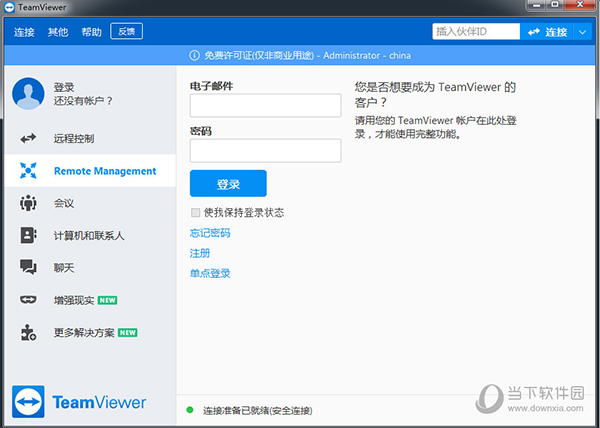
Task: Open the 连接 menu
Action: pyautogui.click(x=24, y=32)
